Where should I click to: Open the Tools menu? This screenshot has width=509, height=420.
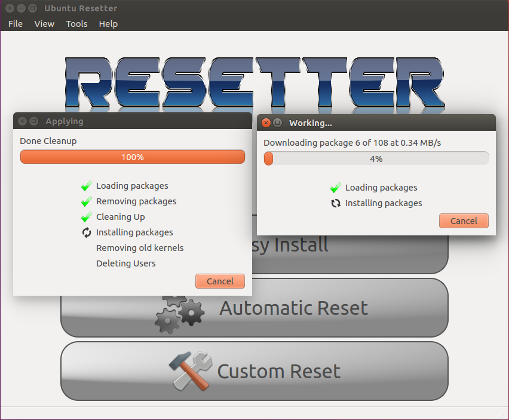76,24
